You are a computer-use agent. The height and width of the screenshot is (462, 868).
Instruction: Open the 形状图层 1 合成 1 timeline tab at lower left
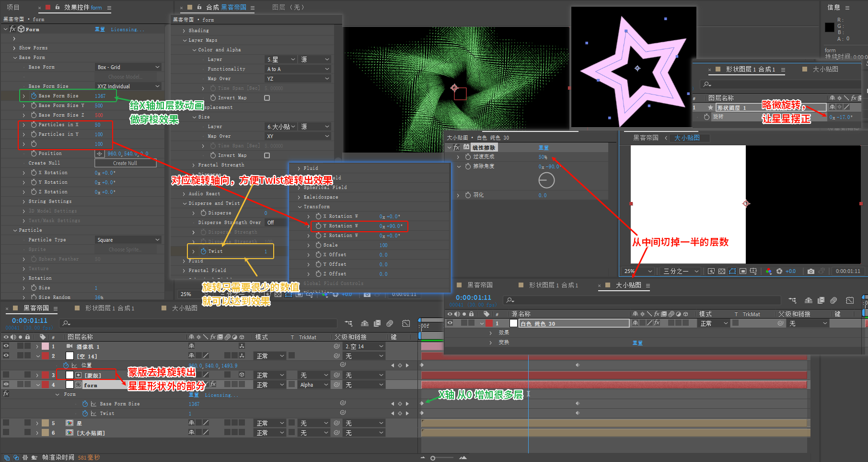[110, 308]
